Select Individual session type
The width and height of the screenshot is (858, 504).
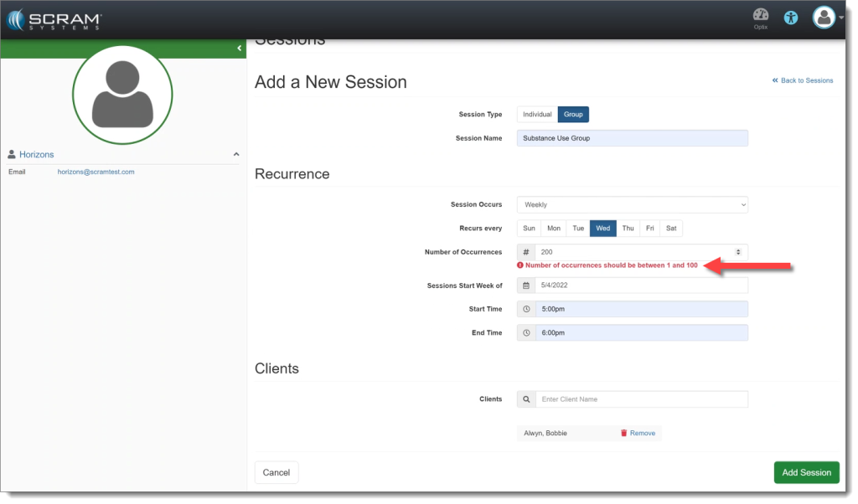[537, 115]
